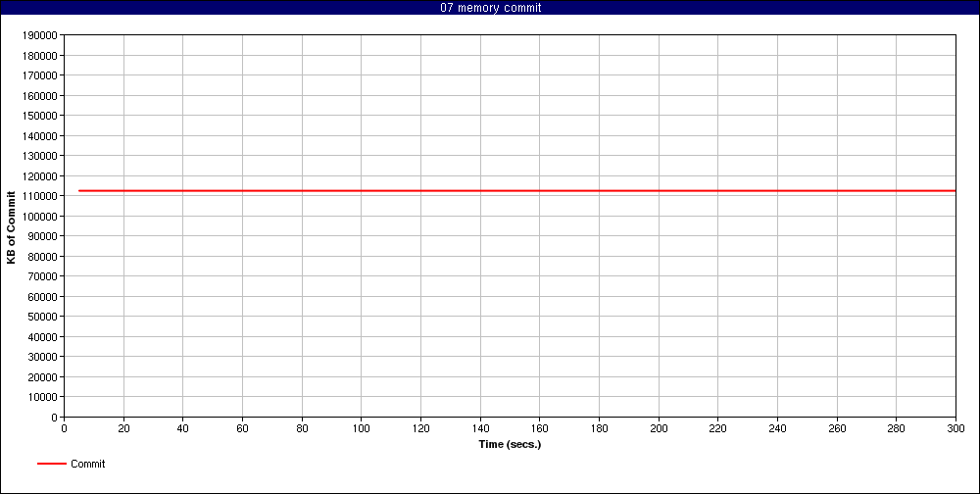This screenshot has width=980, height=494.
Task: Click y-axis value 10000
Action: 42,397
